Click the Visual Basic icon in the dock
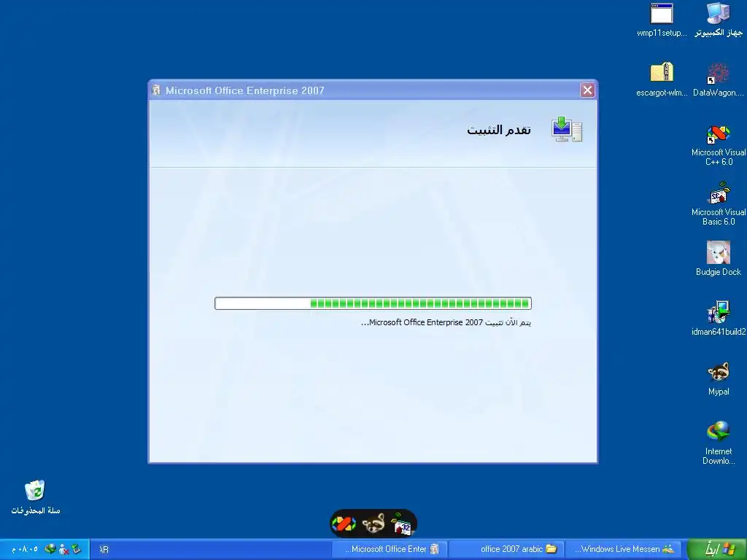Viewport: 747px width, 560px height. [401, 524]
